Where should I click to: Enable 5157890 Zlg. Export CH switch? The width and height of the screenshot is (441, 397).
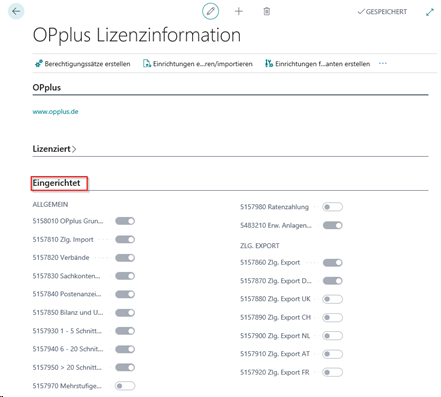333,317
